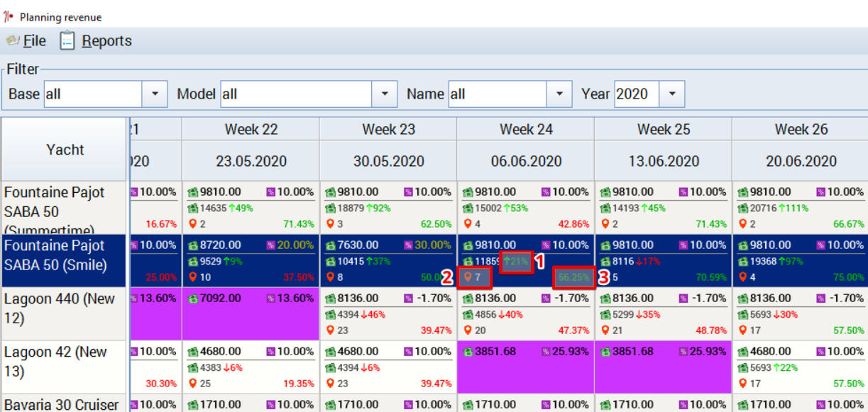Select the Fountaine Pajot SABA 50 (Smile) row

click(x=64, y=261)
